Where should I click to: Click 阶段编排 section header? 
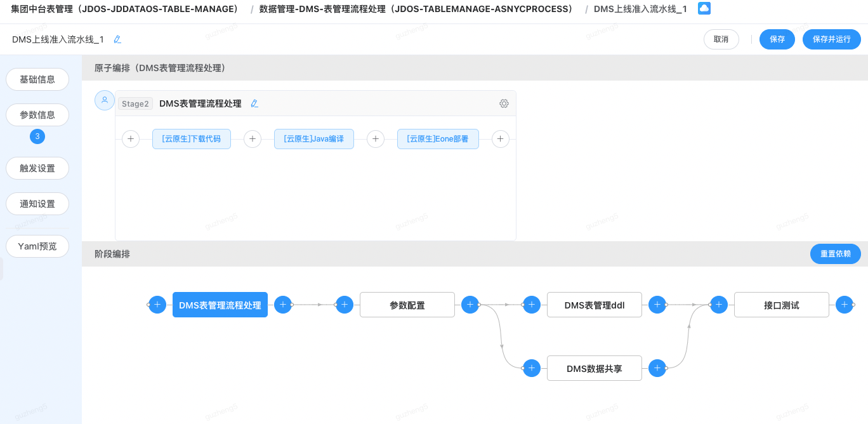click(112, 254)
